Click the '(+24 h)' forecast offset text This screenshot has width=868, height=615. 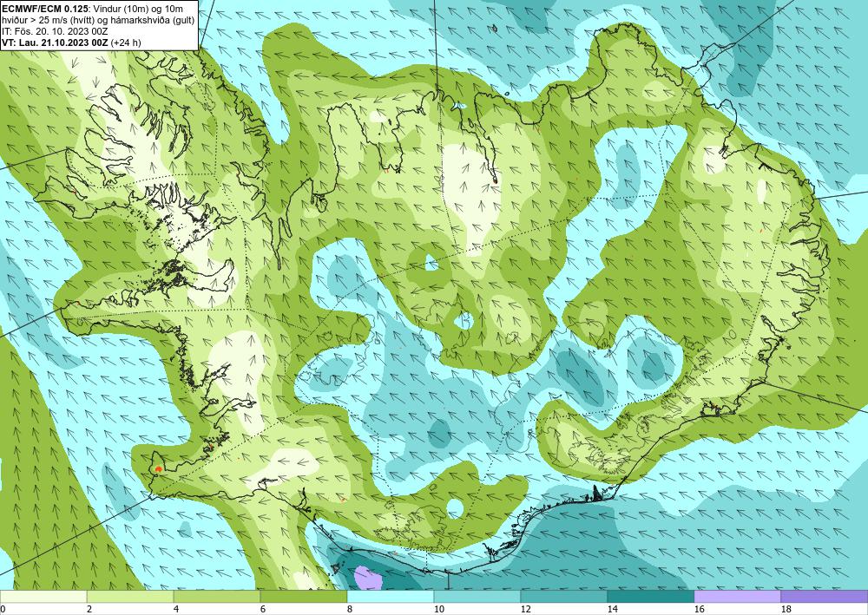[x=126, y=43]
